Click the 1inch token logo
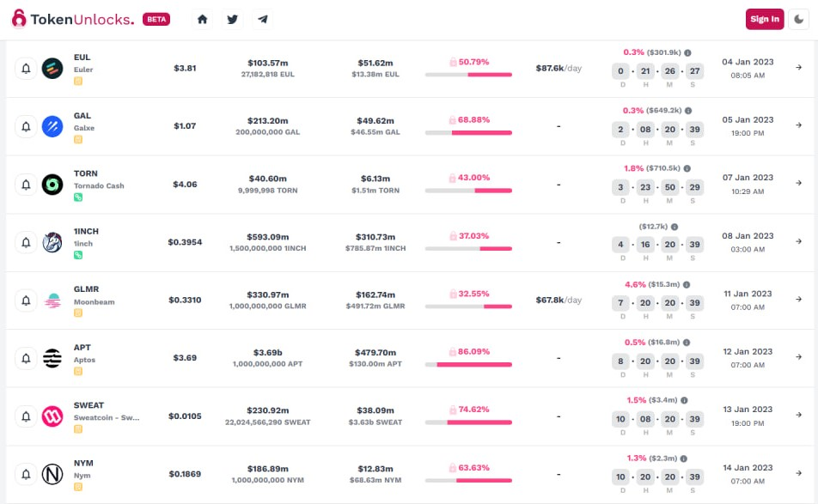Image resolution: width=818 pixels, height=504 pixels. (x=52, y=242)
